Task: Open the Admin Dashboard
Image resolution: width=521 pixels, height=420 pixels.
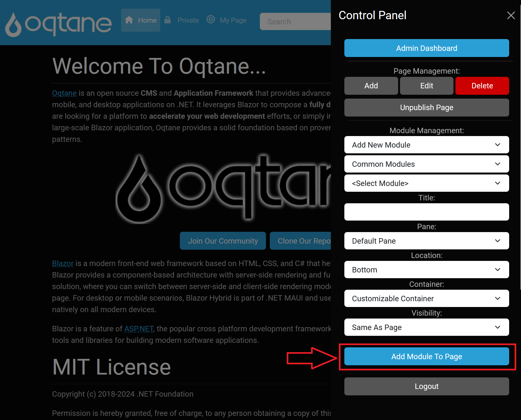Action: [x=427, y=48]
